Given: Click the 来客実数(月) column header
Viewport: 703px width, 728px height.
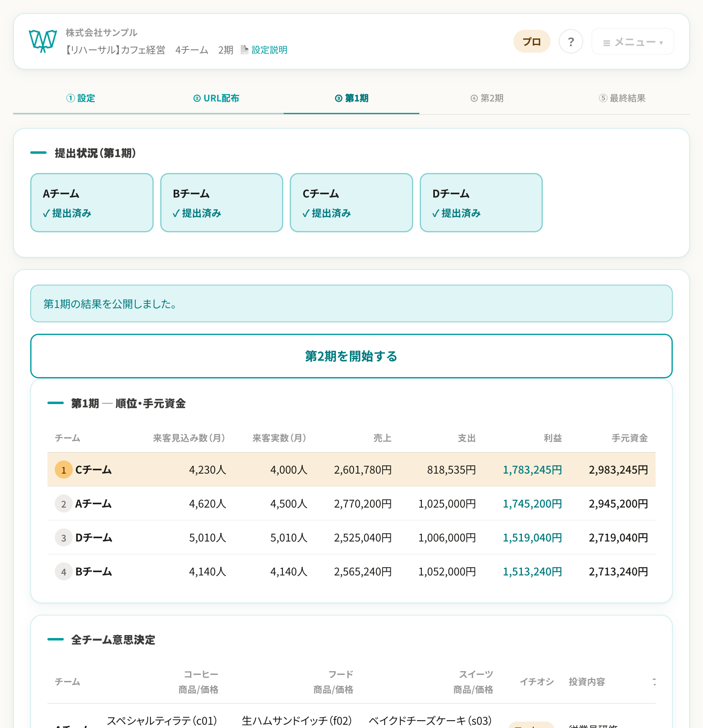Looking at the screenshot, I should click(x=280, y=438).
